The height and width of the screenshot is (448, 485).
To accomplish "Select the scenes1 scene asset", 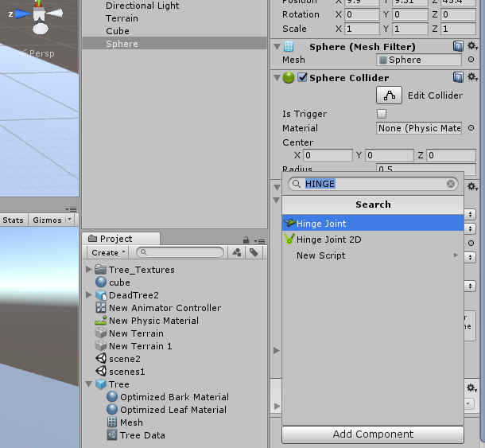I will pos(120,372).
